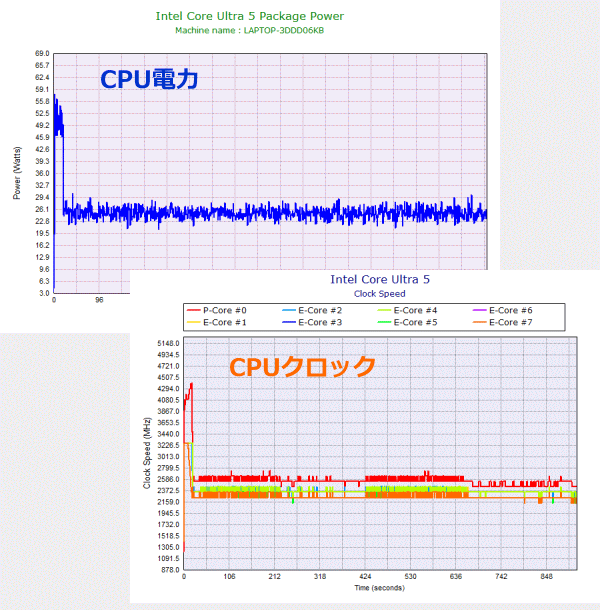The height and width of the screenshot is (610, 600).
Task: Click the Time (seconds) axis label
Action: pos(379,587)
